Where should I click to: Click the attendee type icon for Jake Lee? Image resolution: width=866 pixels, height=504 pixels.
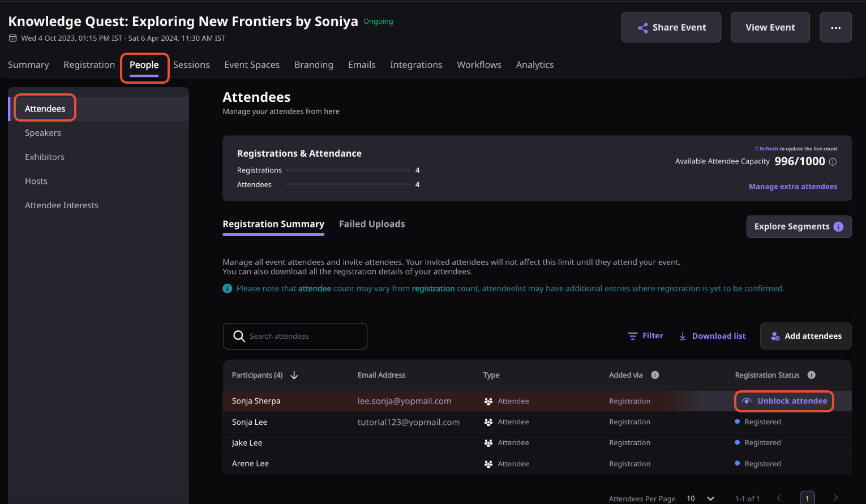pyautogui.click(x=488, y=443)
